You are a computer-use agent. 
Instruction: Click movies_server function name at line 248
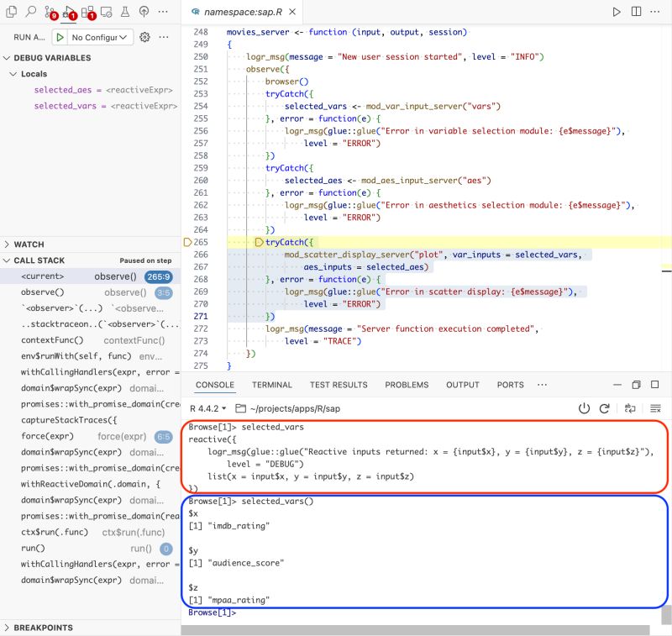258,32
